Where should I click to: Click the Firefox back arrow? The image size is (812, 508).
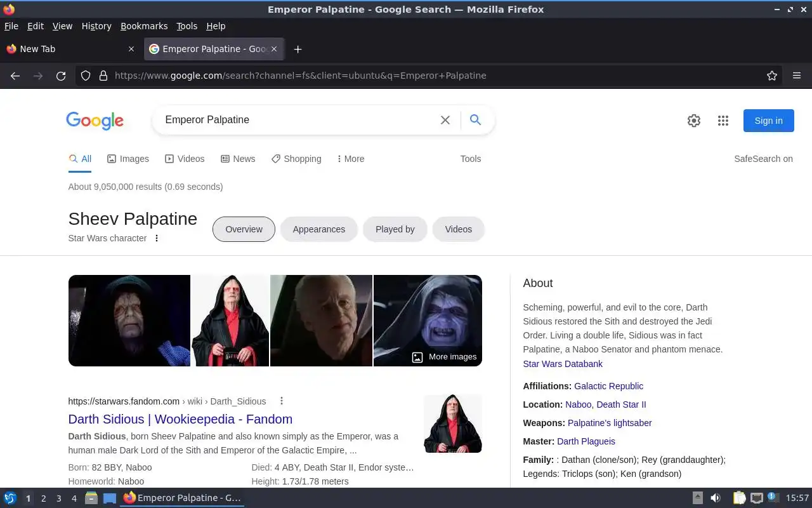tap(15, 76)
